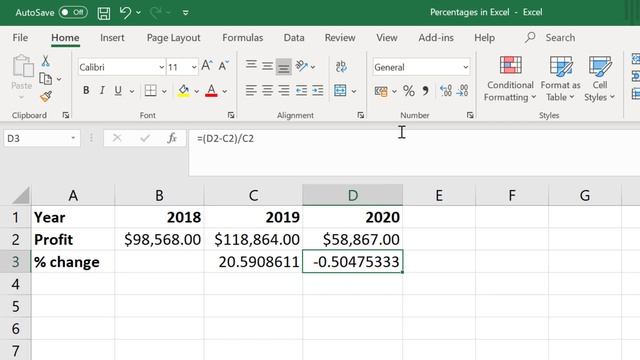This screenshot has height=360, width=640.
Task: Open the Number format dialog launcher
Action: tap(470, 116)
